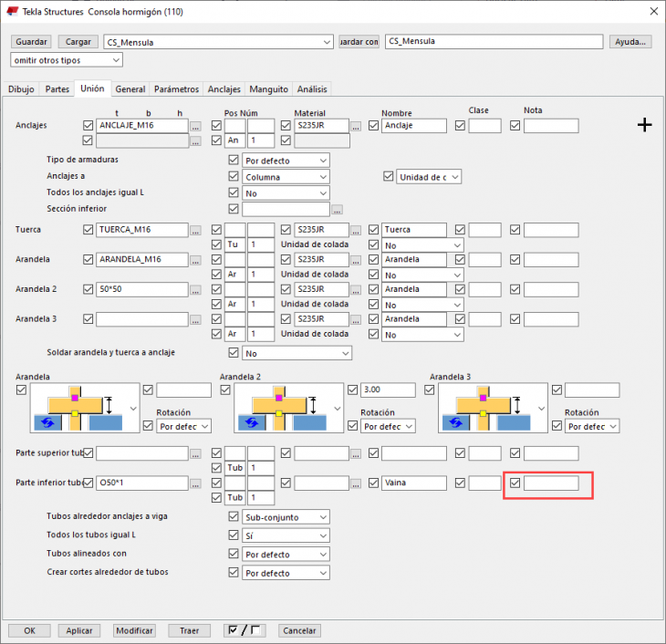The width and height of the screenshot is (666, 644).
Task: Click the Modificar button
Action: pos(134,630)
